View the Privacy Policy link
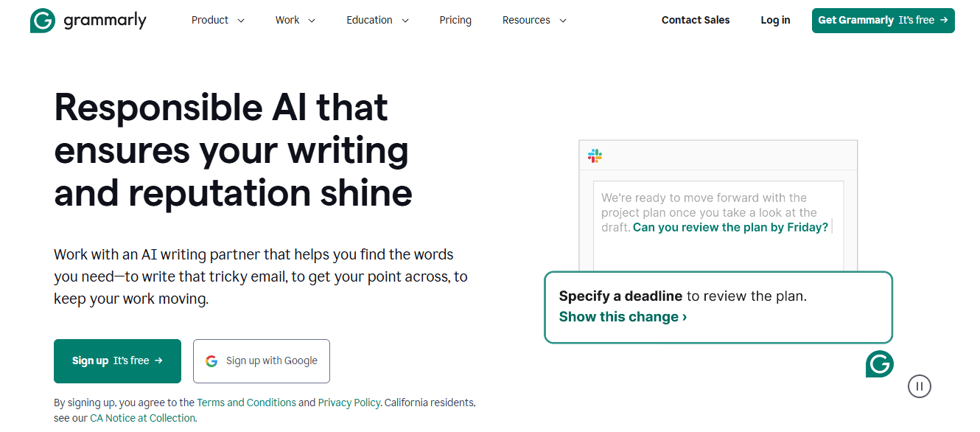Viewport: 980px width, 432px height. pos(349,403)
